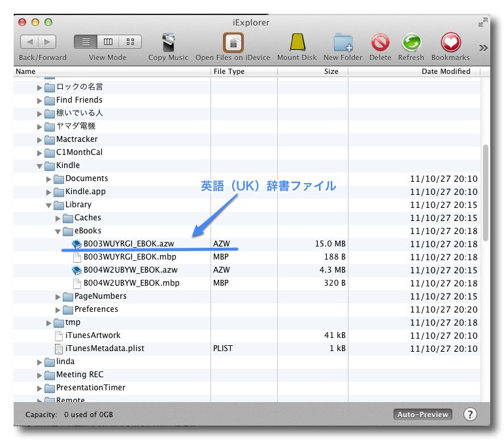Select B003WUYRGI_EBOK.azw file
The width and height of the screenshot is (504, 440).
pos(129,244)
